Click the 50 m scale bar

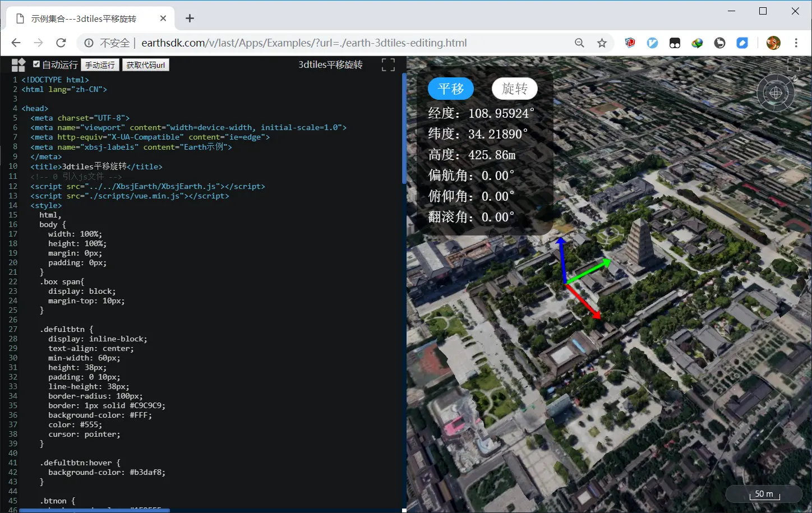pos(764,494)
